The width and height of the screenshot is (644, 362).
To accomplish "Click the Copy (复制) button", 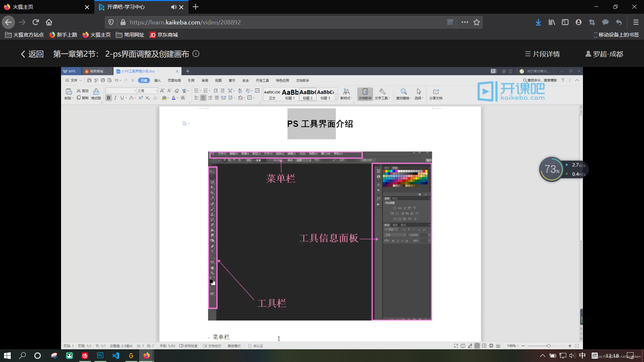I will tap(83, 98).
